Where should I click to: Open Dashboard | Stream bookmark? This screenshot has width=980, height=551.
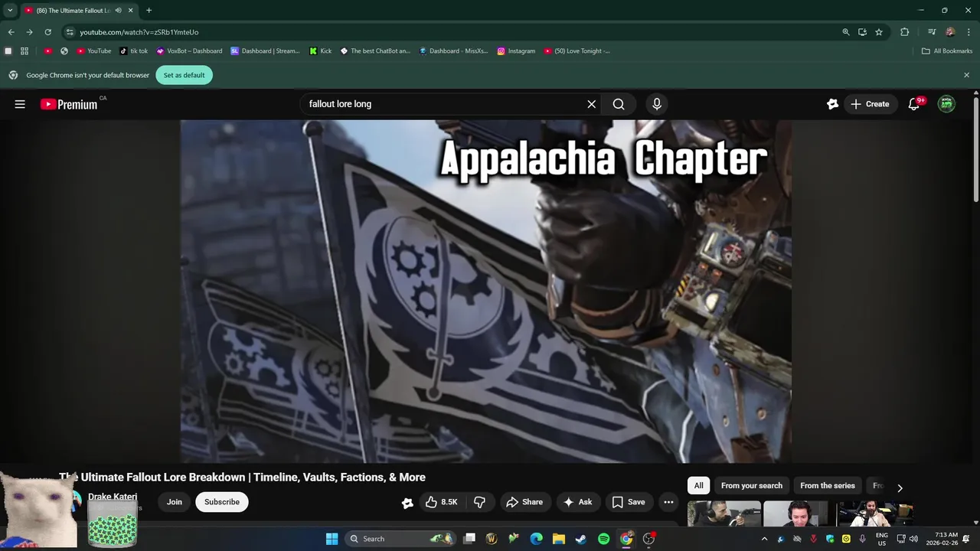[x=266, y=51]
